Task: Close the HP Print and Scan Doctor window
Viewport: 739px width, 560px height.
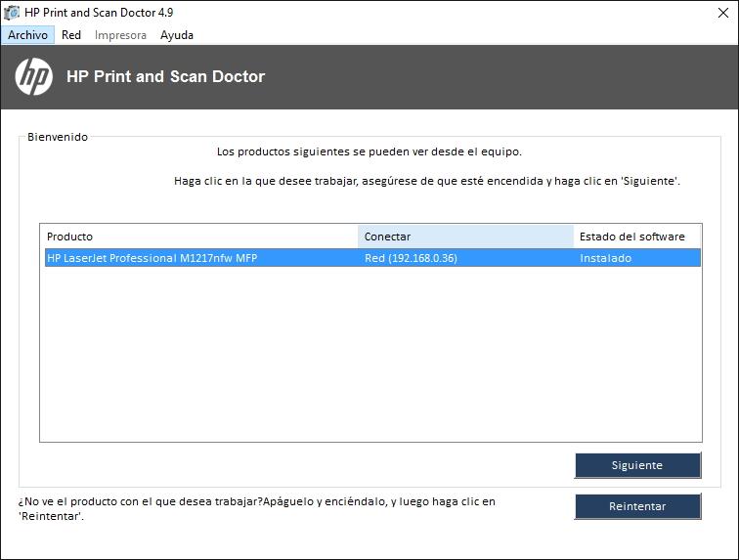Action: tap(723, 13)
